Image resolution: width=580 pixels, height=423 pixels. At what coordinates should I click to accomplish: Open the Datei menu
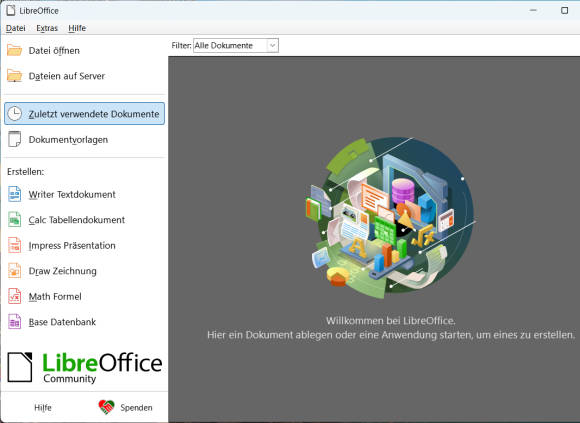pos(16,28)
